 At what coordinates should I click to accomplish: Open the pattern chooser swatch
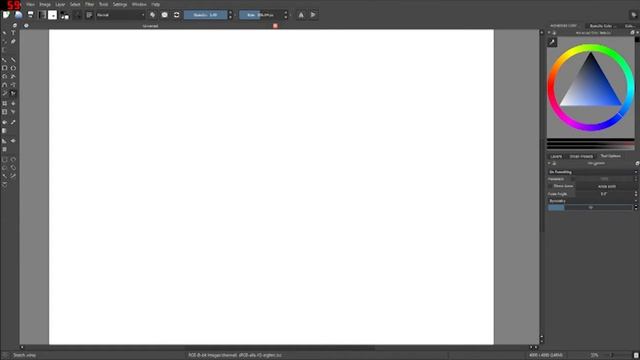(x=52, y=15)
